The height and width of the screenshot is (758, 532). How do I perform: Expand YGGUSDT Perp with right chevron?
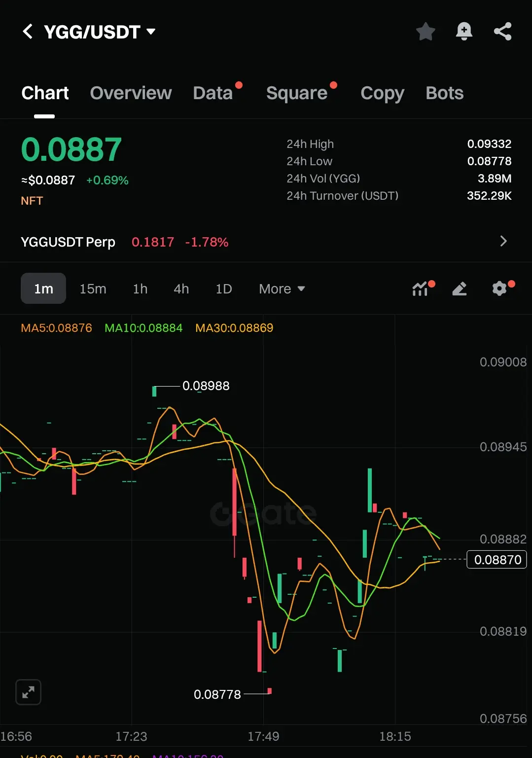503,241
